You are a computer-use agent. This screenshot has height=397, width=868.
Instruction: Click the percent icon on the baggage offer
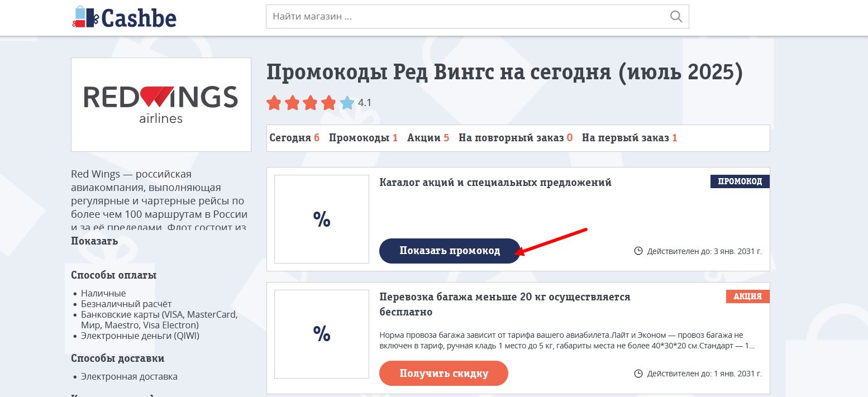(322, 334)
